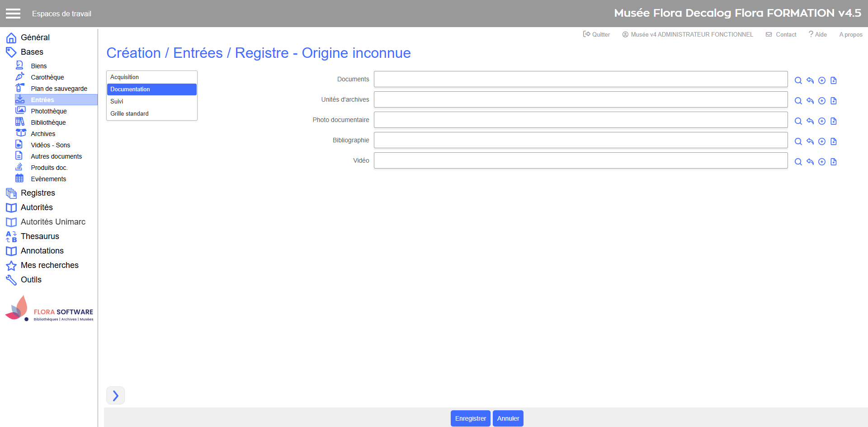
Task: Switch to the Acquisition tab
Action: point(125,77)
